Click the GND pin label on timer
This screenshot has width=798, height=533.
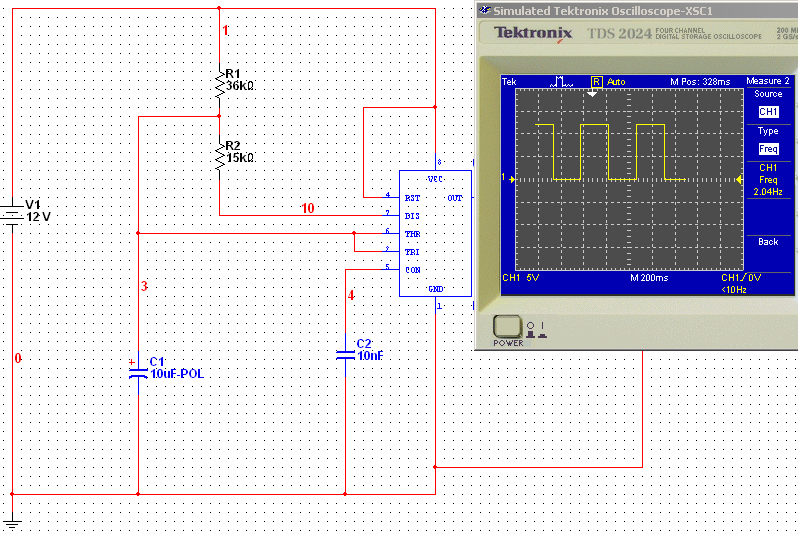(x=436, y=289)
